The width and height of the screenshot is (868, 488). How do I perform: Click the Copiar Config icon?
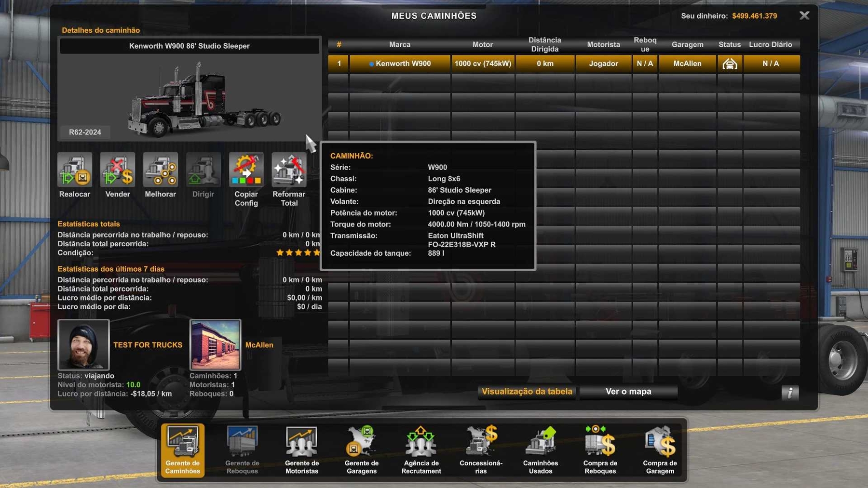(x=246, y=170)
